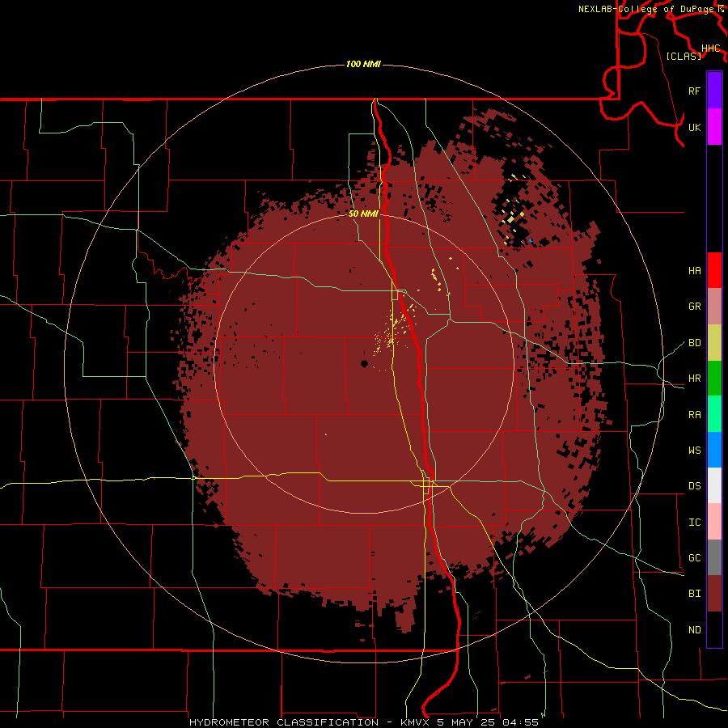Click the GR pink legend swatch
Image resolution: width=728 pixels, height=728 pixels.
tap(714, 307)
